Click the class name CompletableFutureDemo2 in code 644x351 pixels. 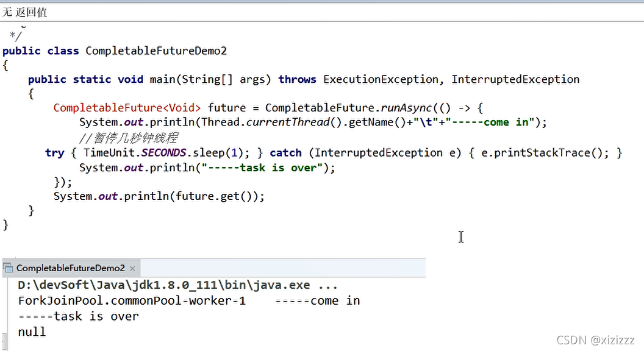[156, 51]
